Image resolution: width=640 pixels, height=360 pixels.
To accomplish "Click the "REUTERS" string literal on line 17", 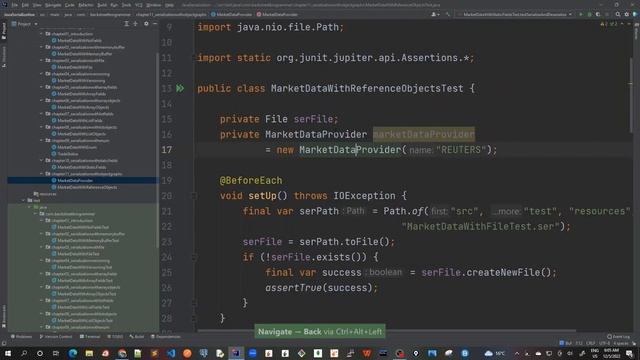I will click(461, 150).
